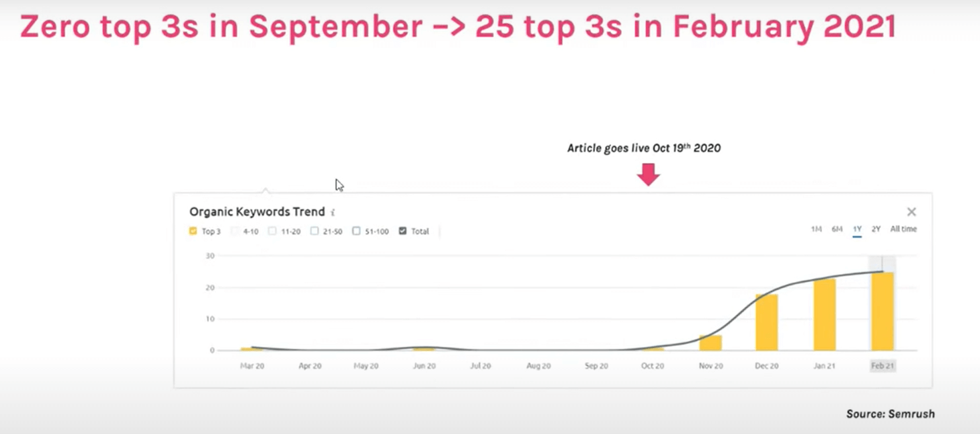Click the Source: Semrush label
The height and width of the screenshot is (434, 980).
890,414
